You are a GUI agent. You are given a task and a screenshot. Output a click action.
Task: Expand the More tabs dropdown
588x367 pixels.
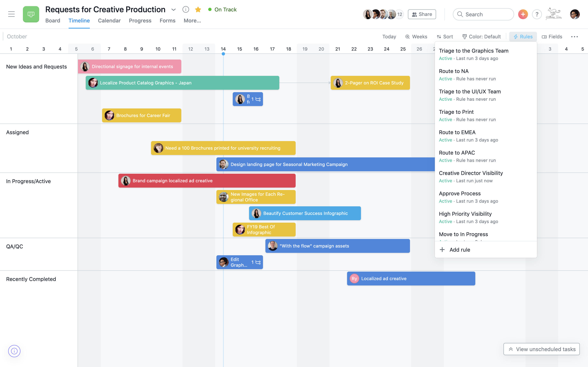tap(192, 20)
